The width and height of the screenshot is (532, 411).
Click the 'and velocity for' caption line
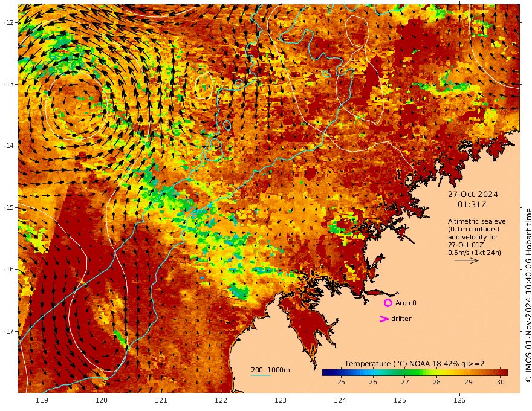473,237
